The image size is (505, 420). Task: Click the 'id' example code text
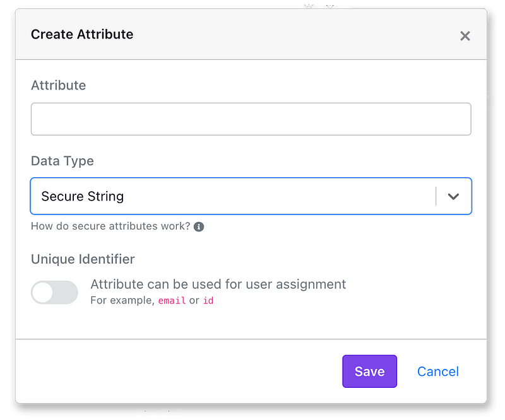[x=209, y=301]
